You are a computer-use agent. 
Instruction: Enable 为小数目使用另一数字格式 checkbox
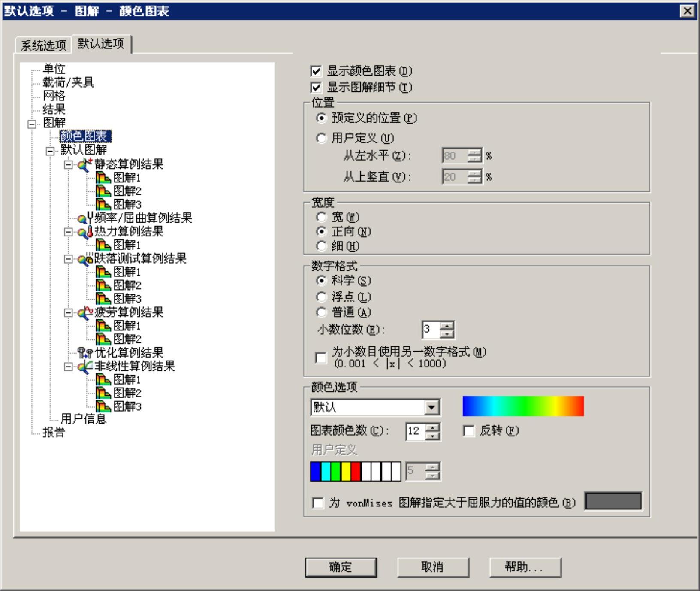[320, 358]
